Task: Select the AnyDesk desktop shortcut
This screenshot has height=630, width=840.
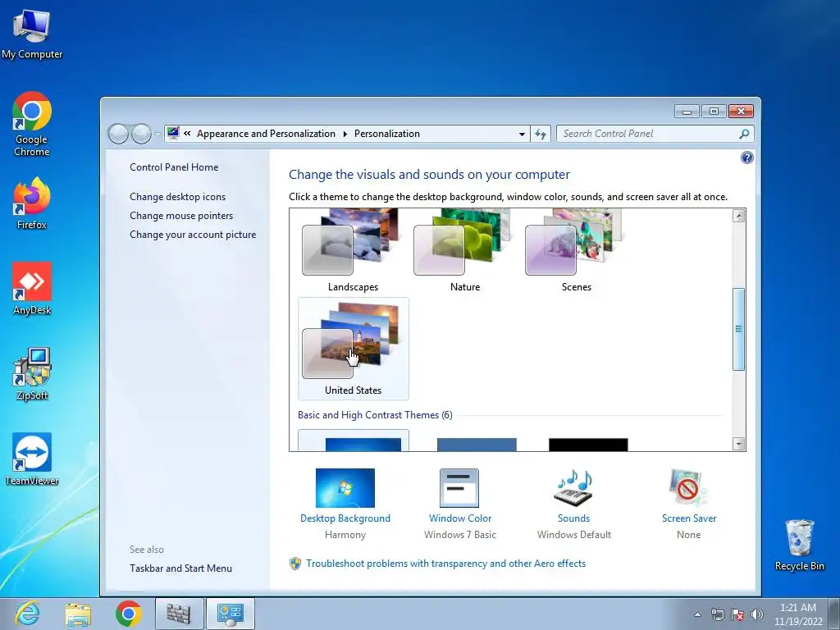Action: coord(32,288)
